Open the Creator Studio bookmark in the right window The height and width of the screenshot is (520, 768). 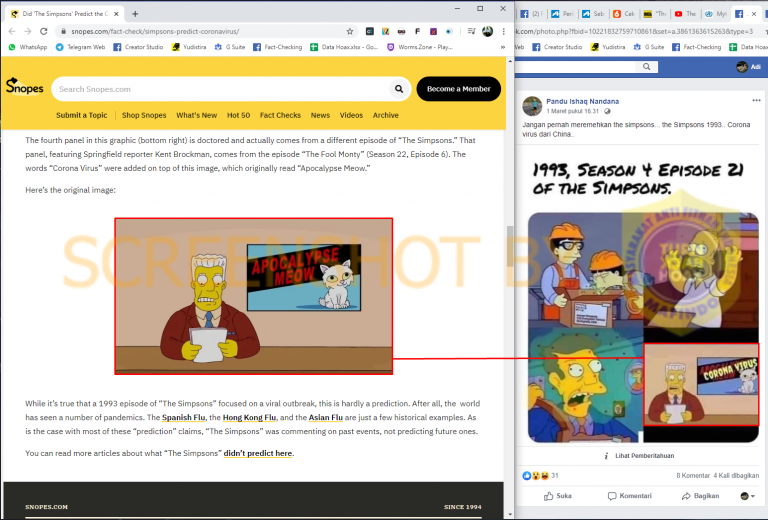point(557,47)
